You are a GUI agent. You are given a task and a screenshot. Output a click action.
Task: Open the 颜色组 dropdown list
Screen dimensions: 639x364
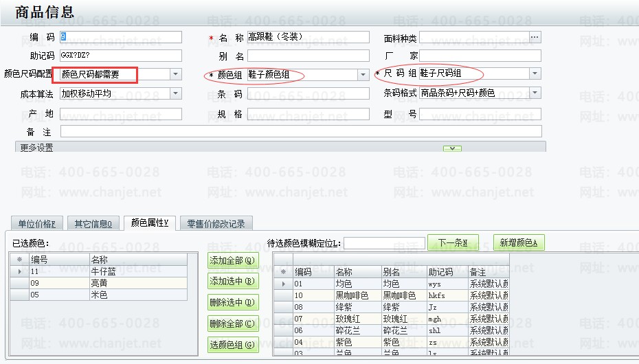pyautogui.click(x=363, y=74)
